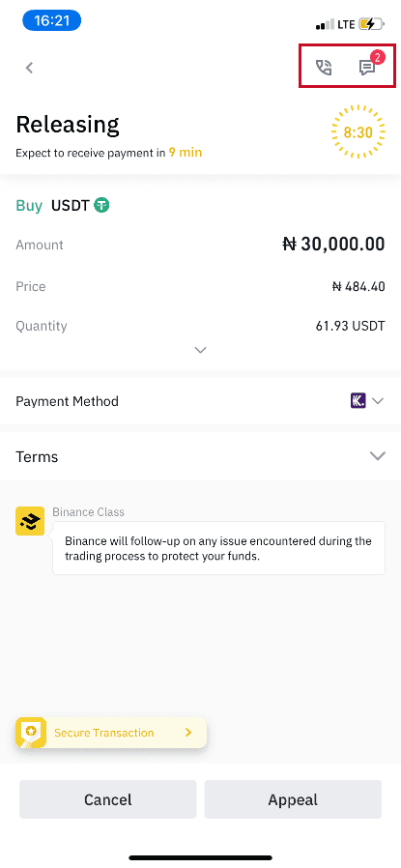The height and width of the screenshot is (868, 401).
Task: Tap the 8:30 countdown timer ring
Action: click(358, 132)
